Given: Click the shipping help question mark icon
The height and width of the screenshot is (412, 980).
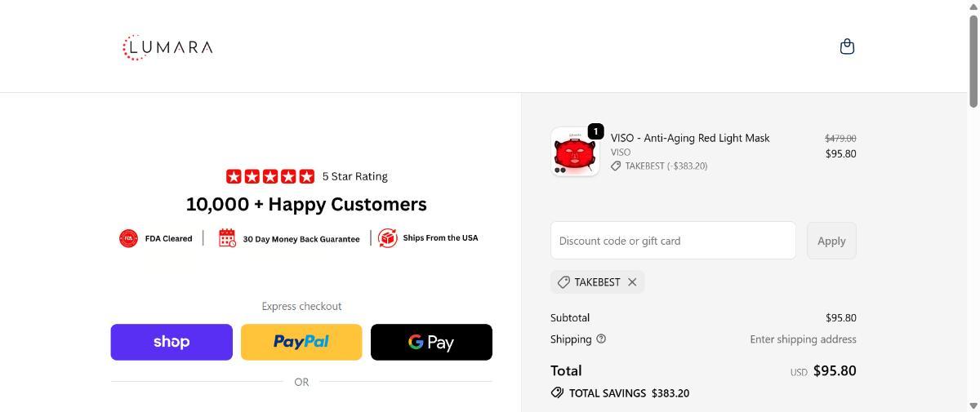Looking at the screenshot, I should (601, 339).
